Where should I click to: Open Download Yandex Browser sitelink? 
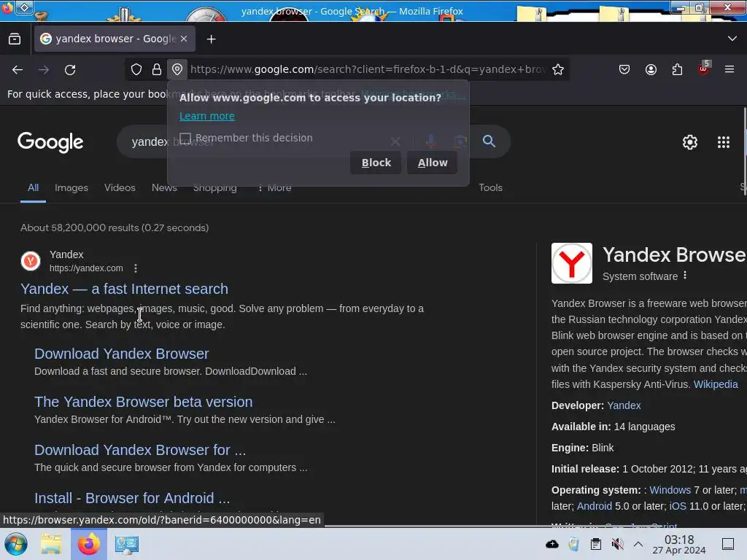click(x=122, y=354)
